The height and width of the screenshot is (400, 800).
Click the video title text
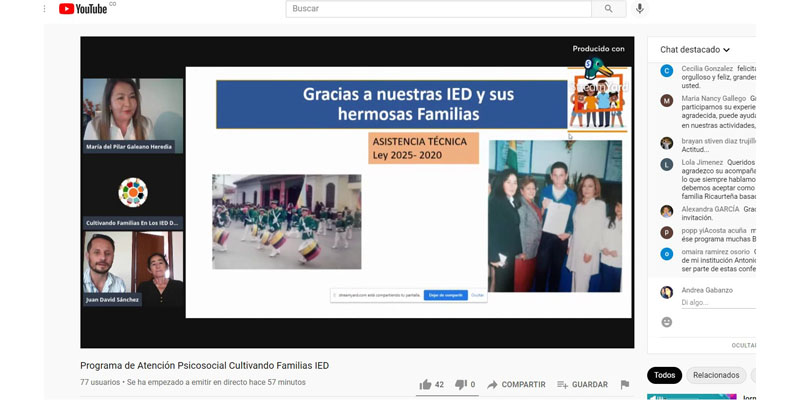205,365
